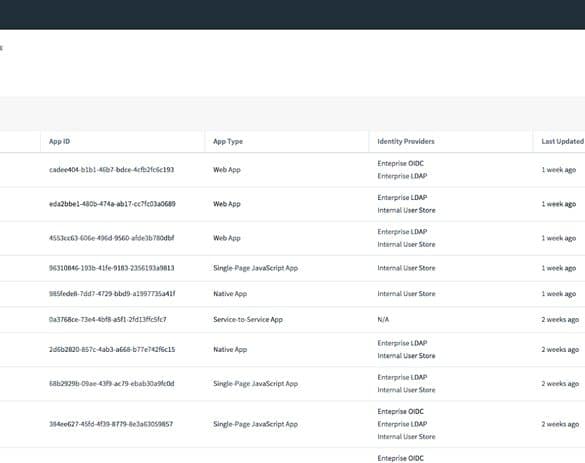Click 1 week ago in cadee404 row
This screenshot has height=463, width=585.
[x=559, y=170]
